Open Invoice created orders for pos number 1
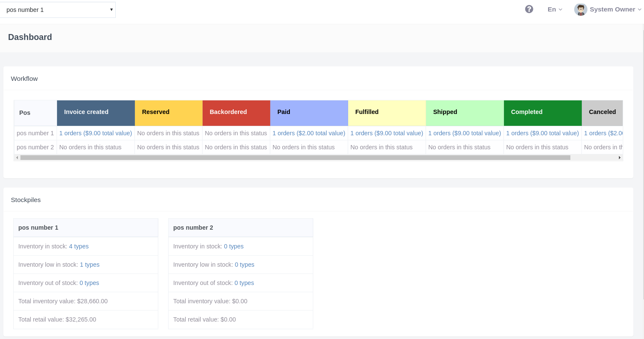 click(96, 133)
